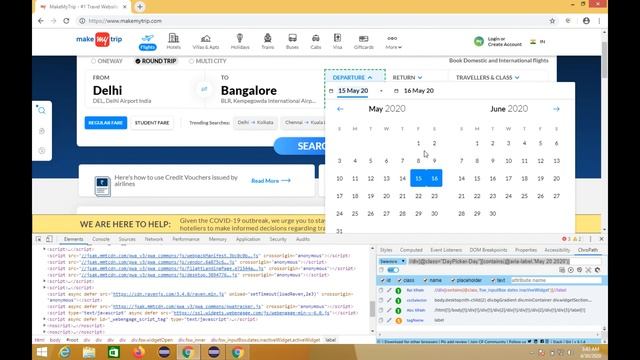Expand the webengage_script_tag script node

44,319
